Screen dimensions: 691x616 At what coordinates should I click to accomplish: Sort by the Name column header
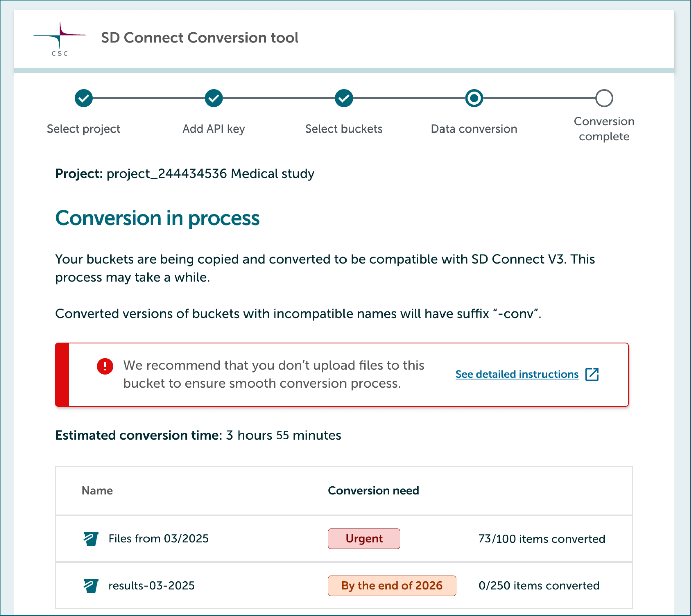(97, 490)
